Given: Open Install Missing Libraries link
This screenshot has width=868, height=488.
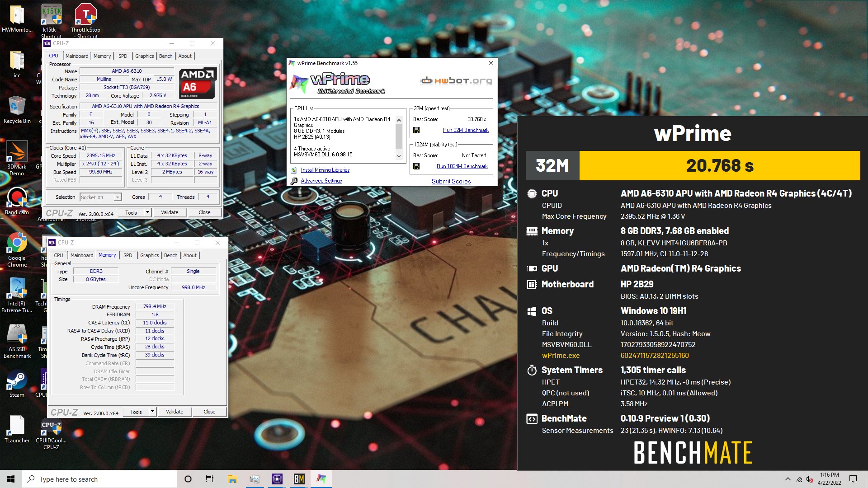Looking at the screenshot, I should [x=325, y=170].
